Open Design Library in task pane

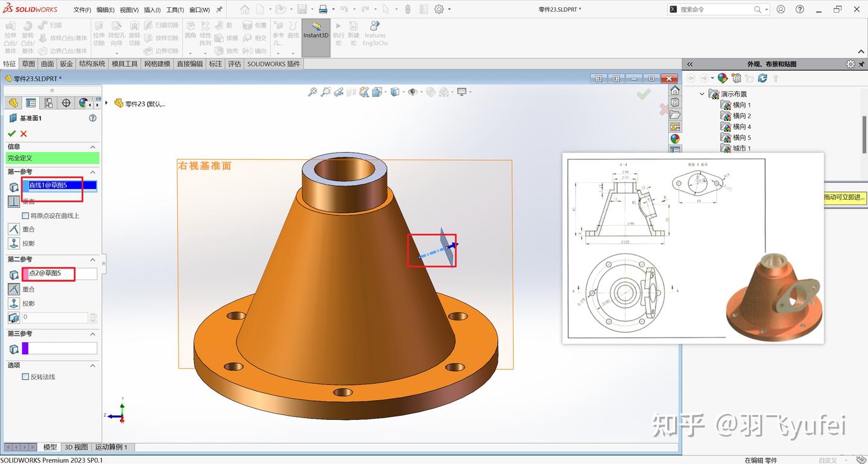pos(675,103)
